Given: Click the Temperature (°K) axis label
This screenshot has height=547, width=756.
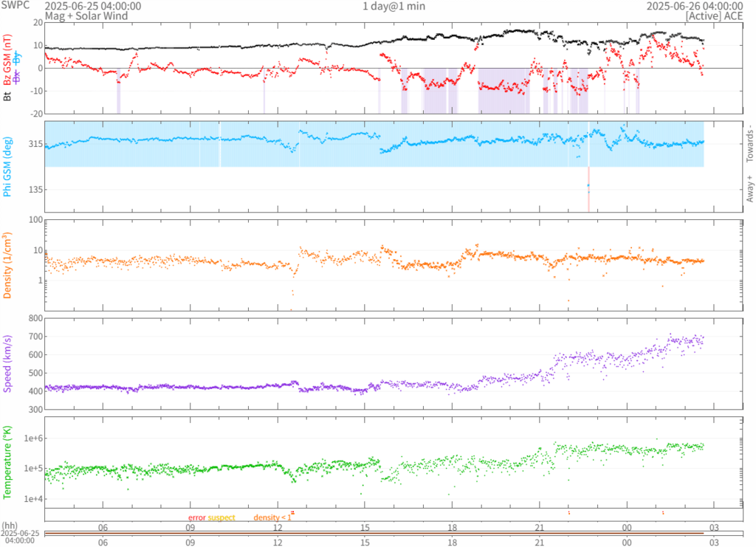Looking at the screenshot, I should point(7,462).
